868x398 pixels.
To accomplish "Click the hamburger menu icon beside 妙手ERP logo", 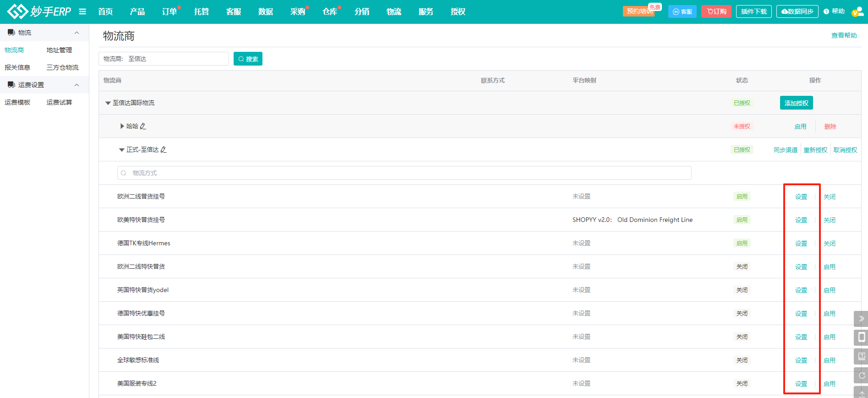I will click(x=82, y=11).
